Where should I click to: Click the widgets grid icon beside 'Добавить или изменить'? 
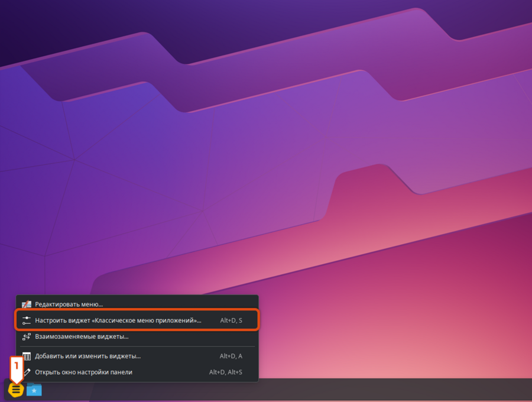[27, 356]
